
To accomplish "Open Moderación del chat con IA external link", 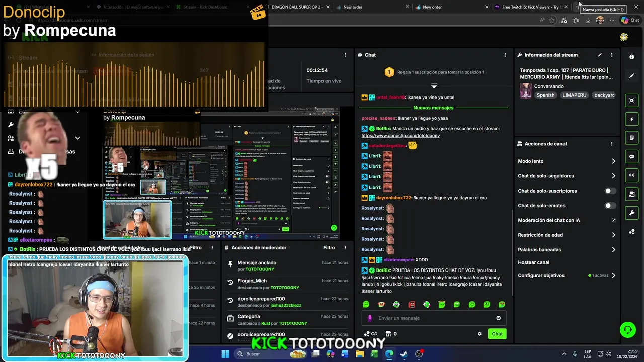I will (x=613, y=220).
